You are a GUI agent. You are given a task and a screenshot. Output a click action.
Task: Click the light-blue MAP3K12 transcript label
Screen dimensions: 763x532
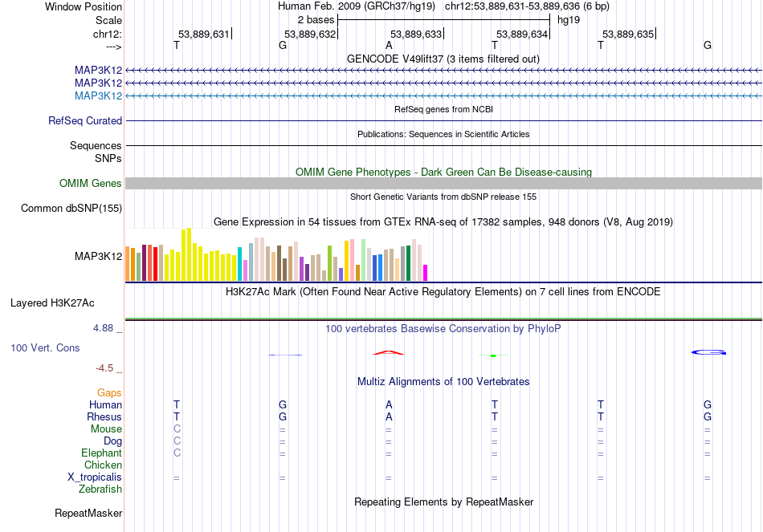coord(98,95)
